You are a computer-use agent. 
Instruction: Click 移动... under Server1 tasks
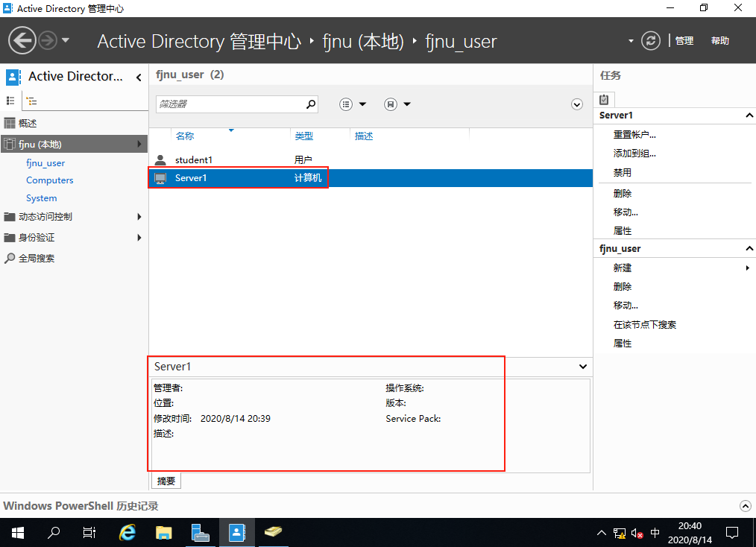click(626, 212)
